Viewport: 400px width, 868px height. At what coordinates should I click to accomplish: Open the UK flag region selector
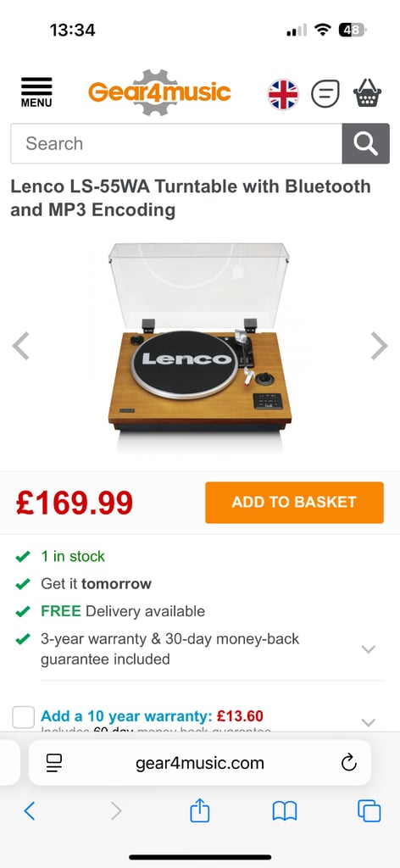coord(283,94)
